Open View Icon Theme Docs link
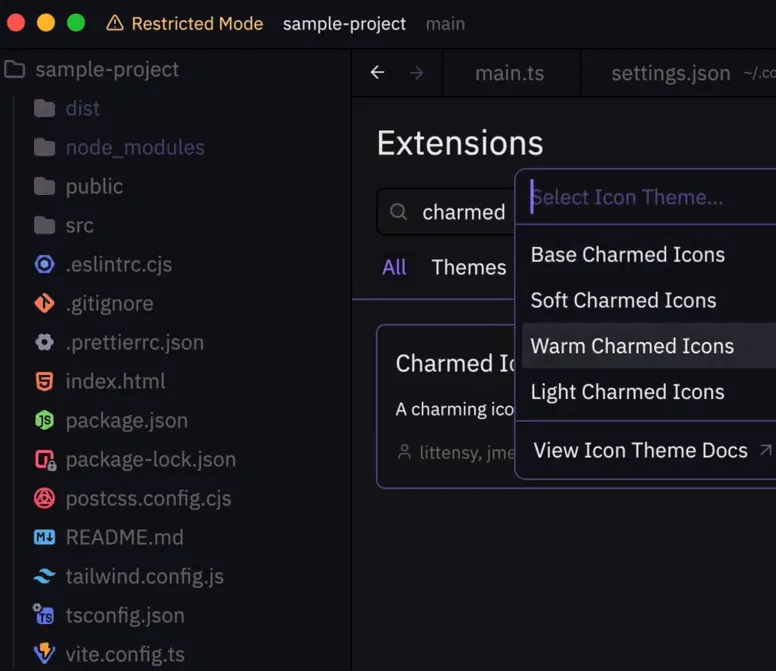Screen dimensions: 776x671 pyautogui.click(x=640, y=450)
